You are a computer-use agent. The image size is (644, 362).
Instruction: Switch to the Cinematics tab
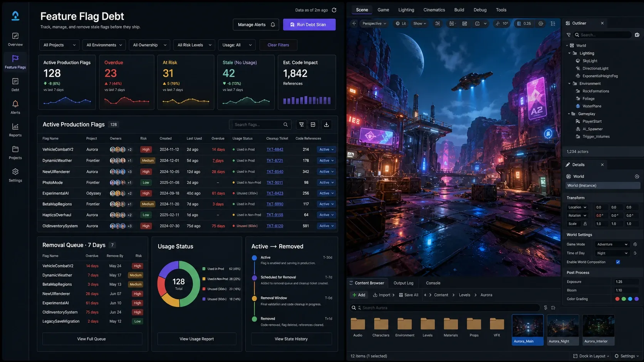(x=434, y=10)
